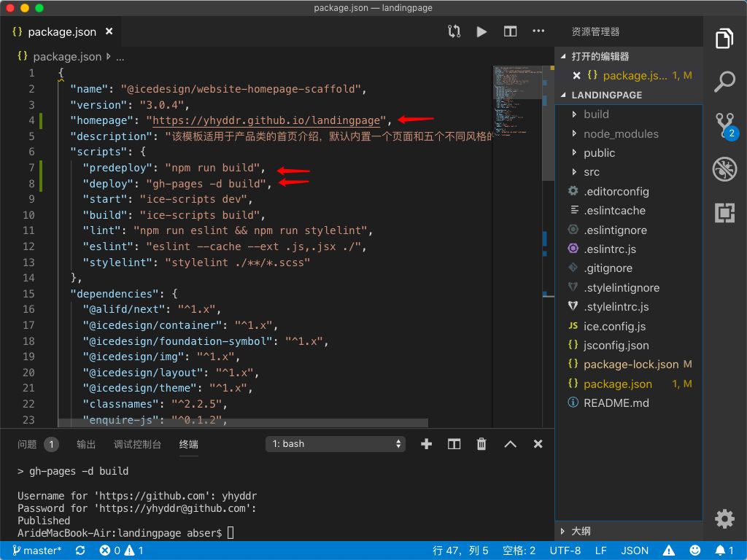
Task: Click the Run play icon in editor toolbar
Action: tap(481, 31)
